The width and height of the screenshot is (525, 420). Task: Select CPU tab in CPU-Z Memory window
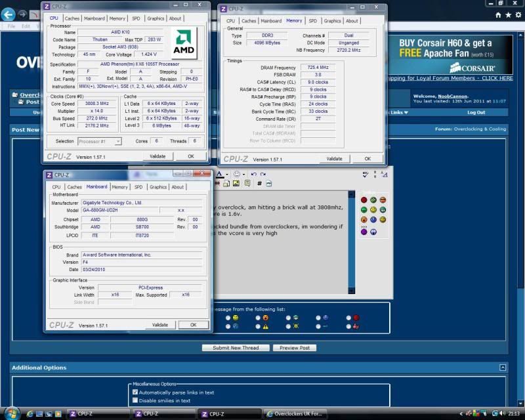231,21
